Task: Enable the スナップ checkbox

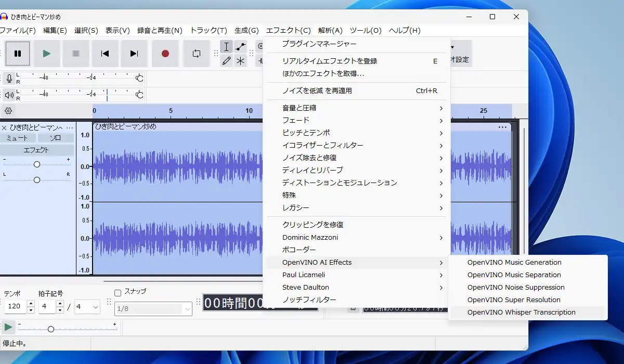Action: point(118,292)
